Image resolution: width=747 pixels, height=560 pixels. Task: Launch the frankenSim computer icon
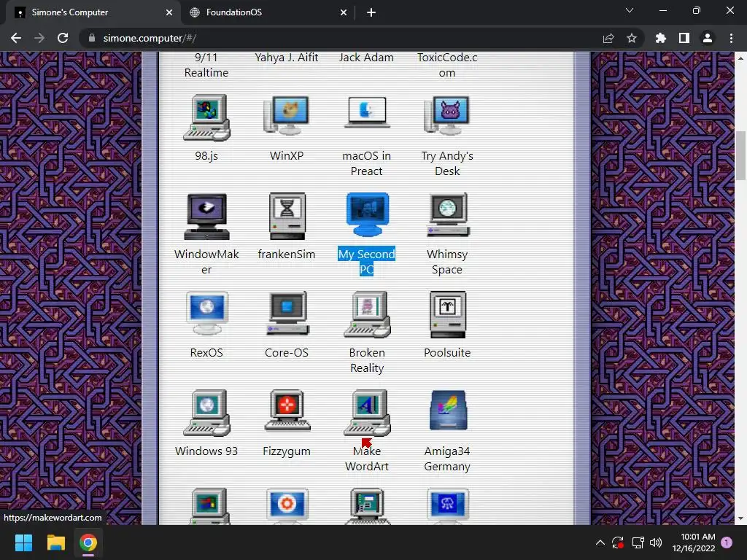pyautogui.click(x=287, y=216)
